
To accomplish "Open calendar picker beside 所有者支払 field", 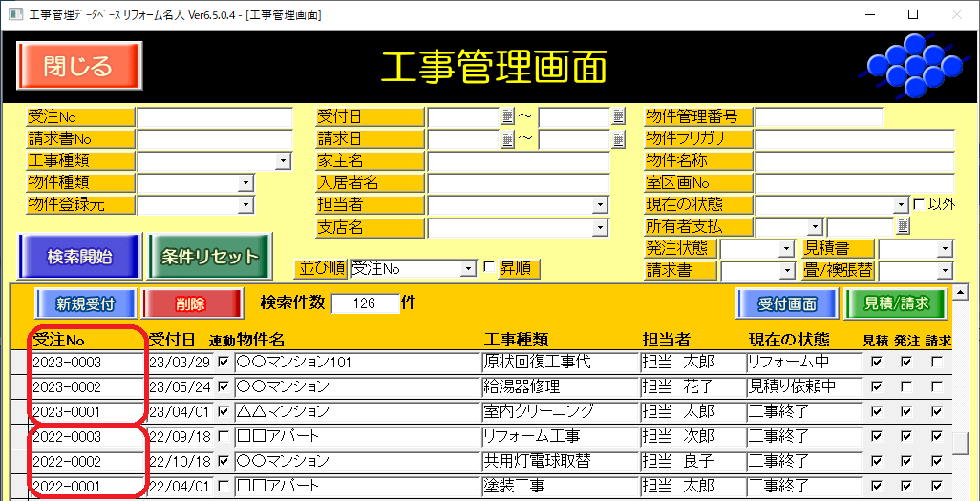I will pyautogui.click(x=903, y=226).
